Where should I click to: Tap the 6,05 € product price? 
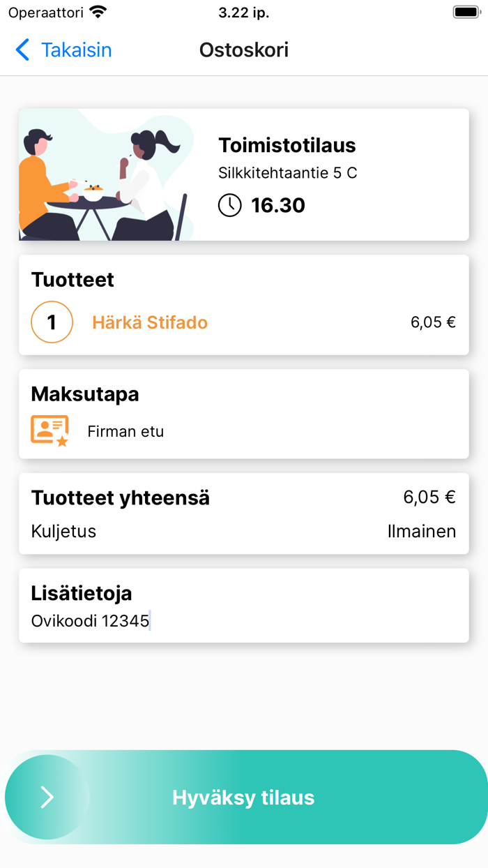[433, 322]
